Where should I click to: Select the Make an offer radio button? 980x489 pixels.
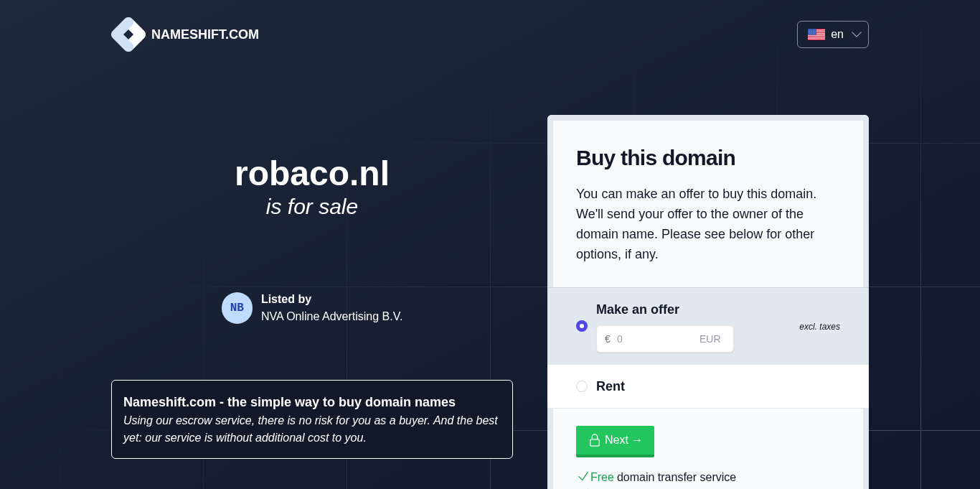582,326
